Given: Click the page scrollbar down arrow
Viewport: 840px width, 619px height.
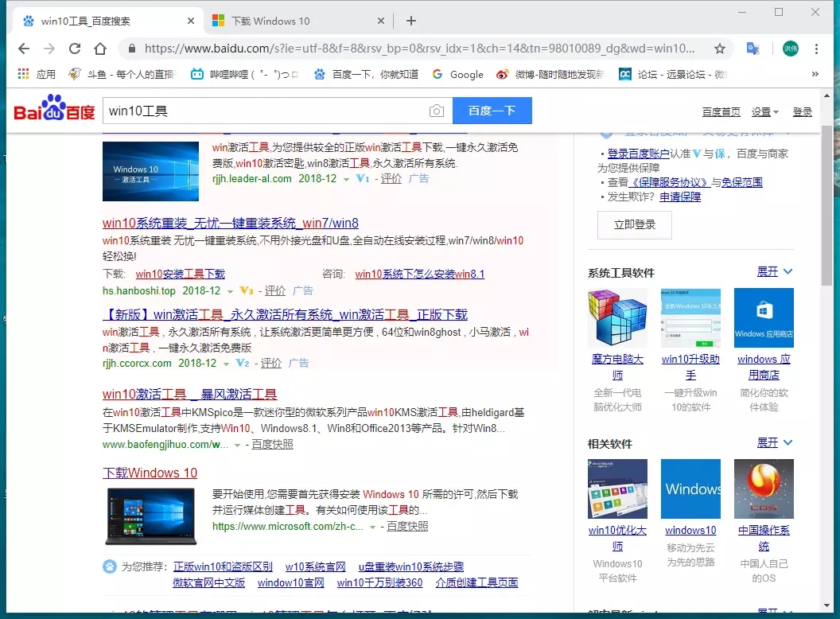Looking at the screenshot, I should click(x=826, y=605).
